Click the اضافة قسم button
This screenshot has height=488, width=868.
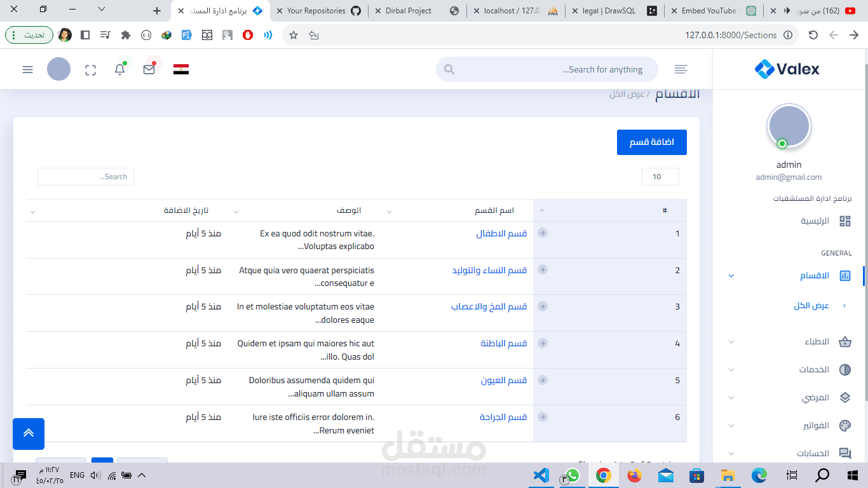coord(652,142)
